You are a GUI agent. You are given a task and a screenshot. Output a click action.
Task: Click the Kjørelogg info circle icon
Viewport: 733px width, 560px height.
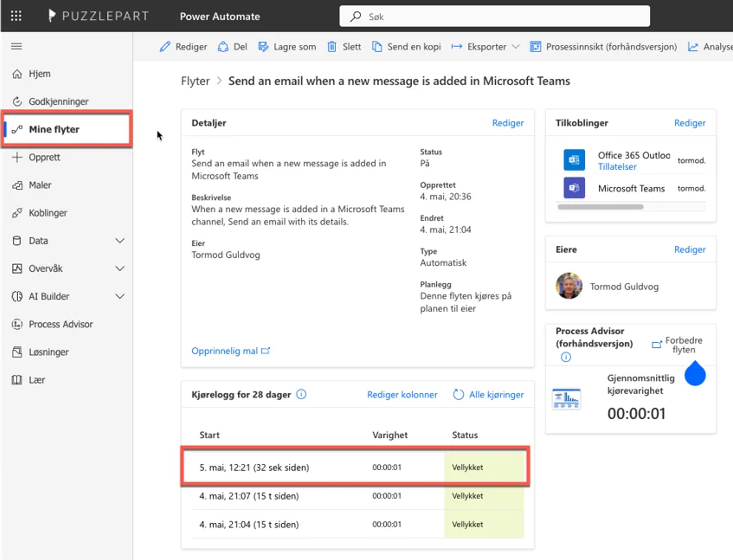pos(301,394)
